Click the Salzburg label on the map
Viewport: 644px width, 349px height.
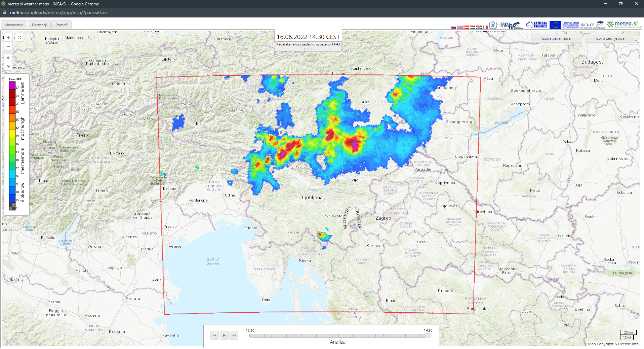point(223,39)
